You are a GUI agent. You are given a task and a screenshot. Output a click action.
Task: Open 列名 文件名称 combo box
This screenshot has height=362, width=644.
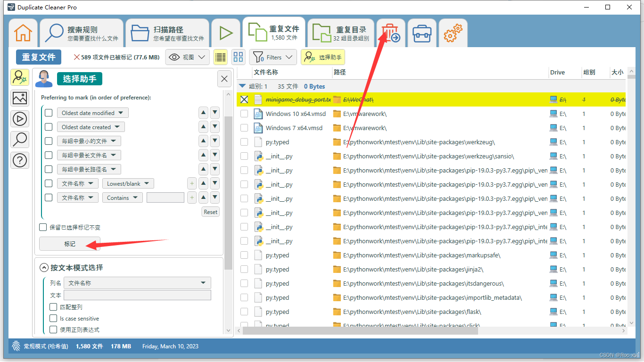point(137,283)
